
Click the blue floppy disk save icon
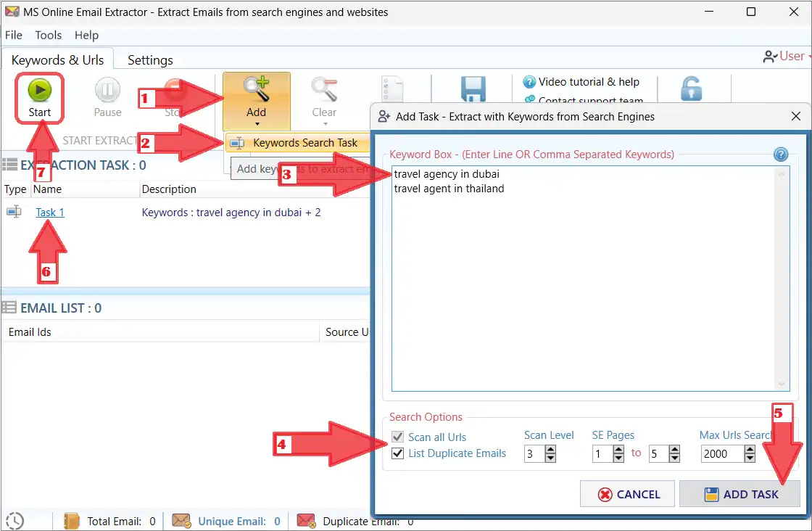click(473, 89)
